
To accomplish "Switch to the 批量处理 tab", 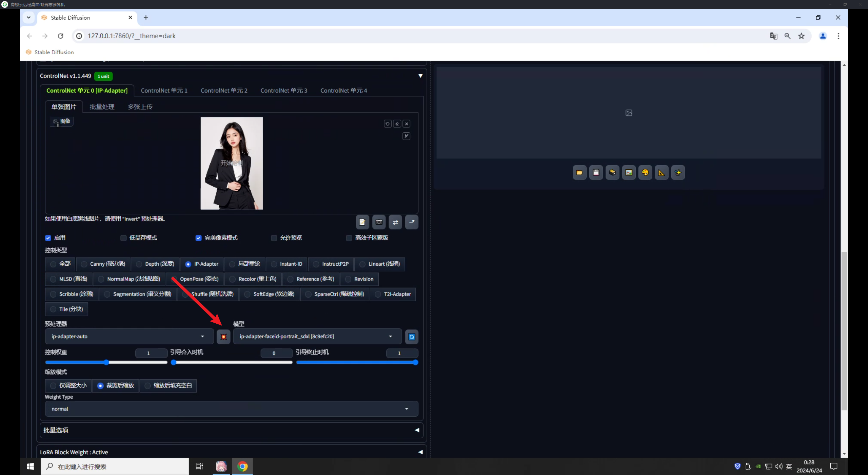I will pyautogui.click(x=102, y=107).
